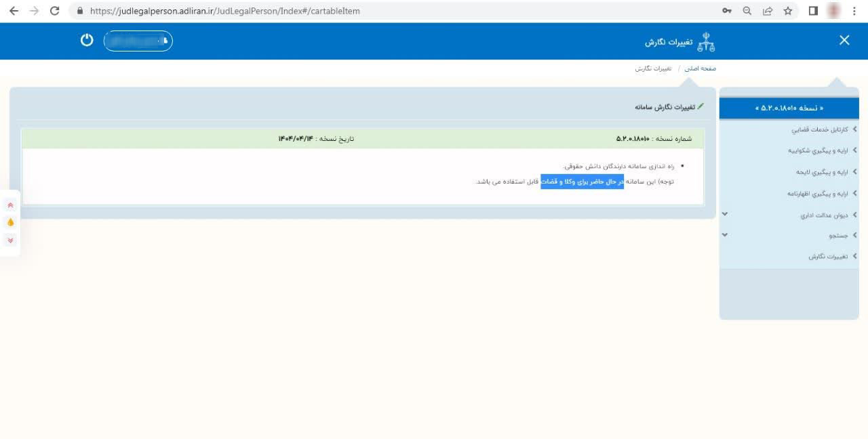
Task: Open the browser three-dot menu
Action: pyautogui.click(x=854, y=11)
